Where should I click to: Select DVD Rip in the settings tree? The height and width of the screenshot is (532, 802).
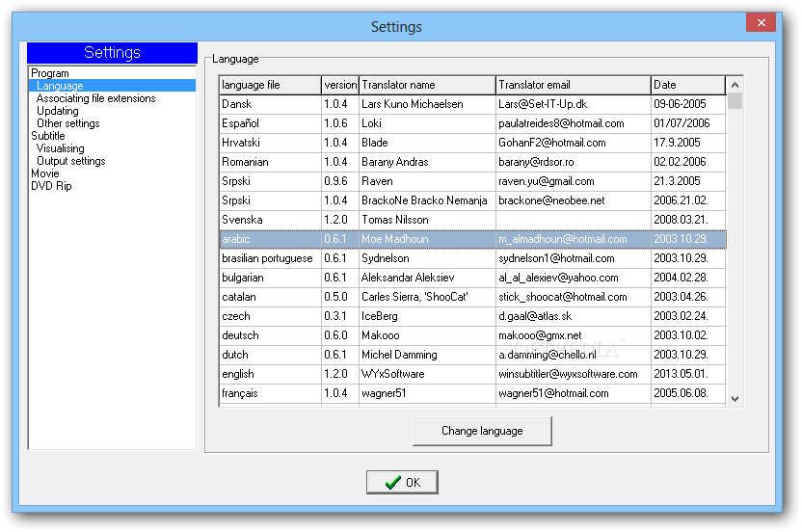tap(51, 186)
